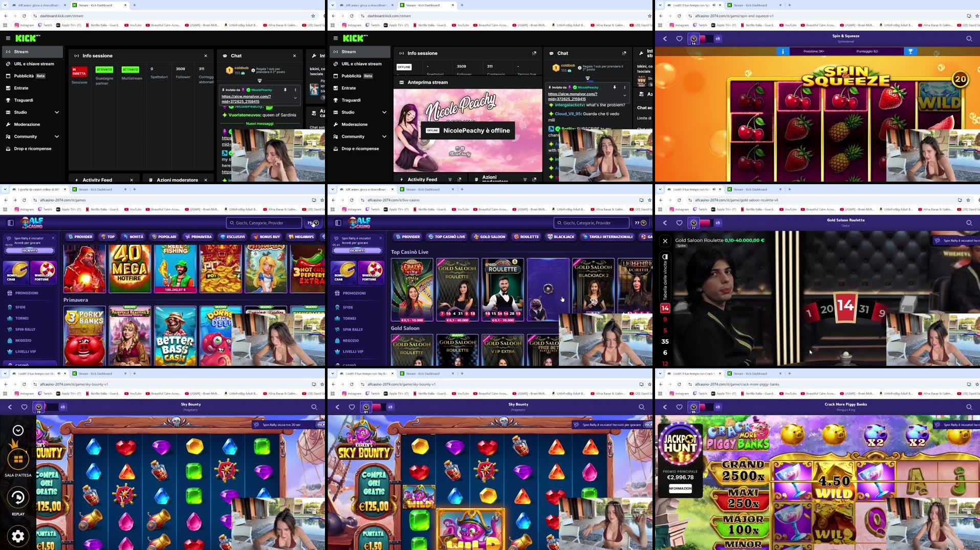The height and width of the screenshot is (550, 980).
Task: Focus the game search field in the games lobby
Action: pyautogui.click(x=264, y=223)
